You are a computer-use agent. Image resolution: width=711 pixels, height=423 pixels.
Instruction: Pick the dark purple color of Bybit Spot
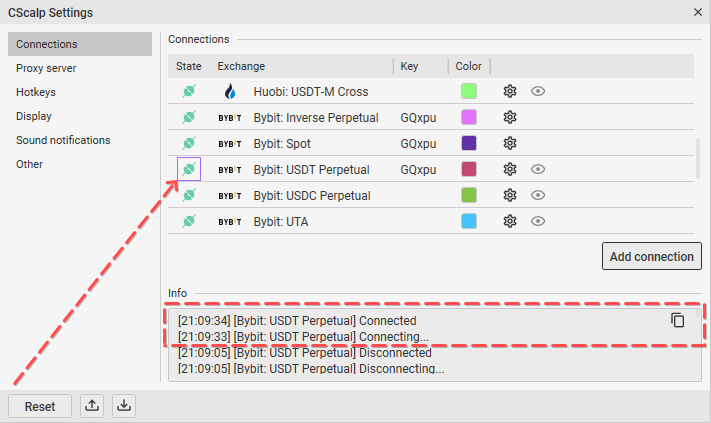coord(469,143)
